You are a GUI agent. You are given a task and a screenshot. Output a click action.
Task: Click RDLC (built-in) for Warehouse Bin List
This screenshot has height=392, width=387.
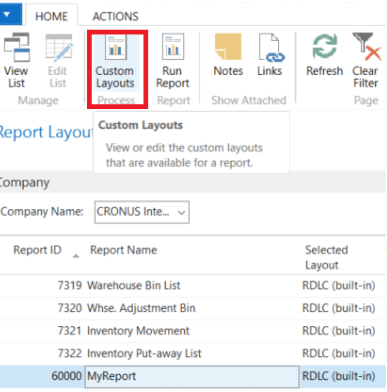tap(339, 286)
